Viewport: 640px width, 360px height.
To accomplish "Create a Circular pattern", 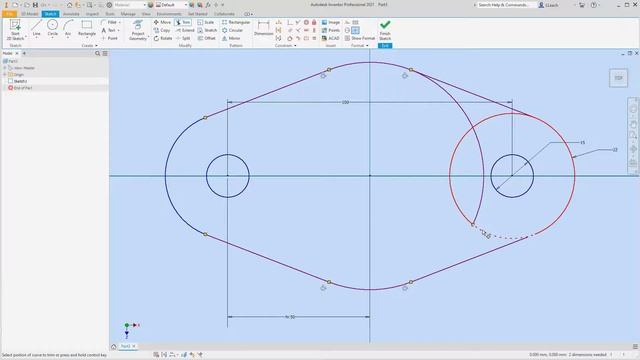I will coord(232,30).
